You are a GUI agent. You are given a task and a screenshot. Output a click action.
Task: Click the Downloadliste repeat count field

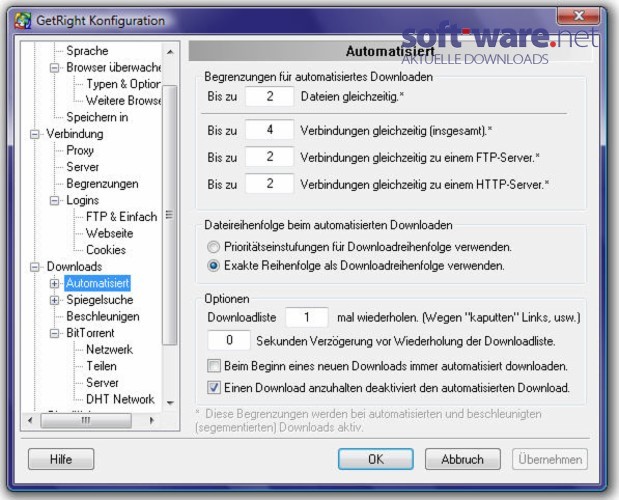point(306,317)
